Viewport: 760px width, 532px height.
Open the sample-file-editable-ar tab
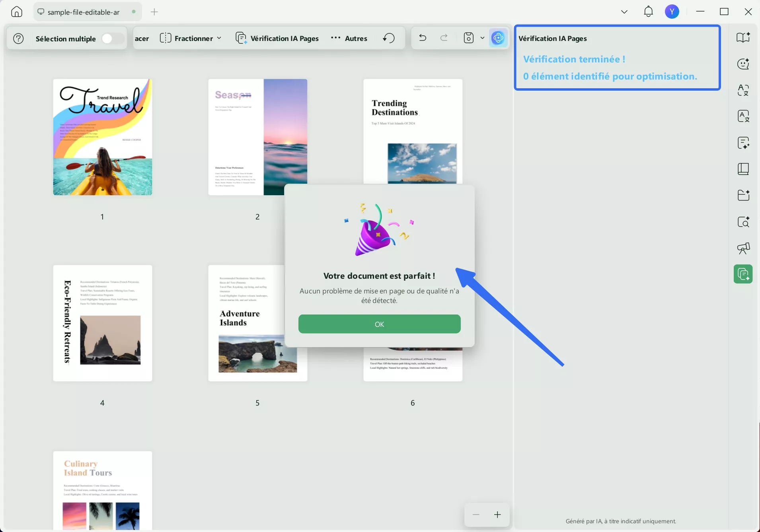pyautogui.click(x=88, y=12)
